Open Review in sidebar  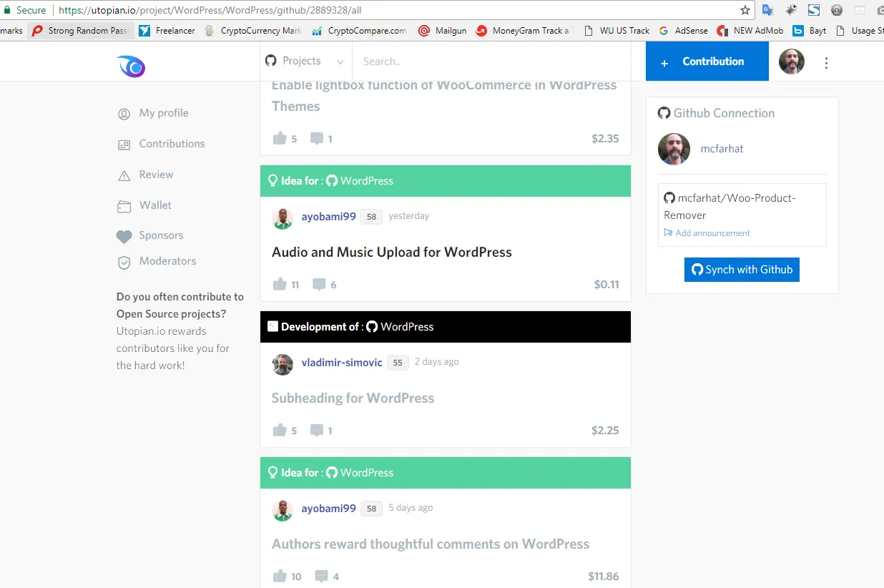point(156,175)
